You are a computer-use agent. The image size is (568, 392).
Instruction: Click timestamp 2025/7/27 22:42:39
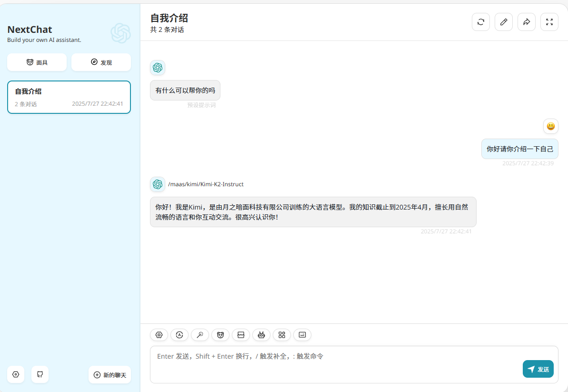(528, 163)
